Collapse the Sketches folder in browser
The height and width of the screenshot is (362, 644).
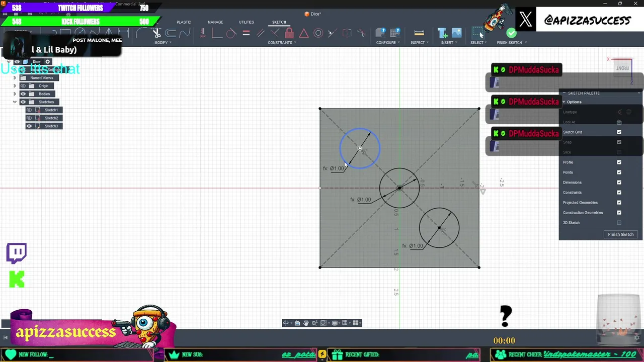pyautogui.click(x=15, y=102)
